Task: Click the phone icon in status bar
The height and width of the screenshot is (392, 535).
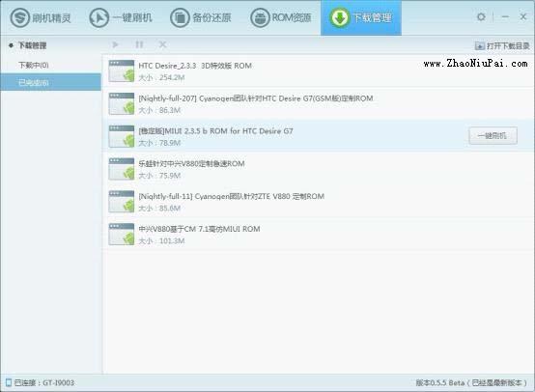Action: (x=9, y=382)
